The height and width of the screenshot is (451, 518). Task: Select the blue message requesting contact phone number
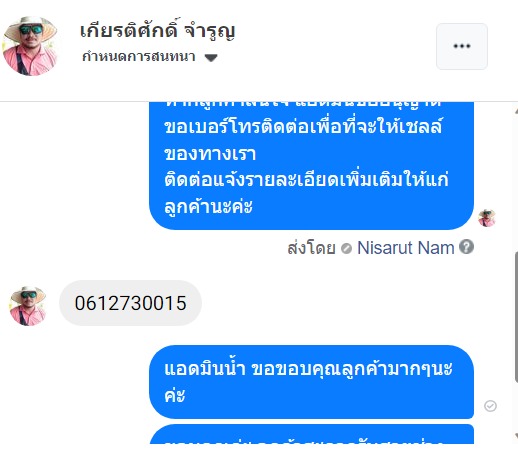tap(311, 166)
